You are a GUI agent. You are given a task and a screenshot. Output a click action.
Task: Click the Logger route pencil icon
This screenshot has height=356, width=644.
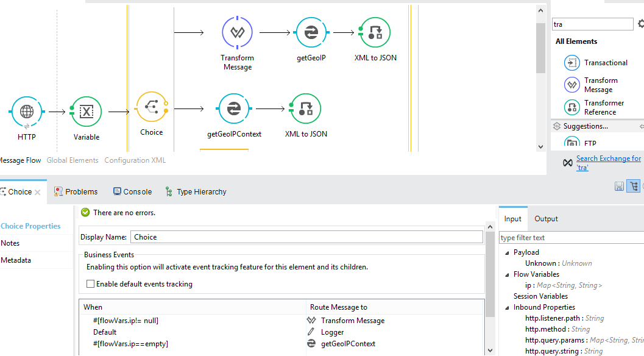tap(311, 332)
